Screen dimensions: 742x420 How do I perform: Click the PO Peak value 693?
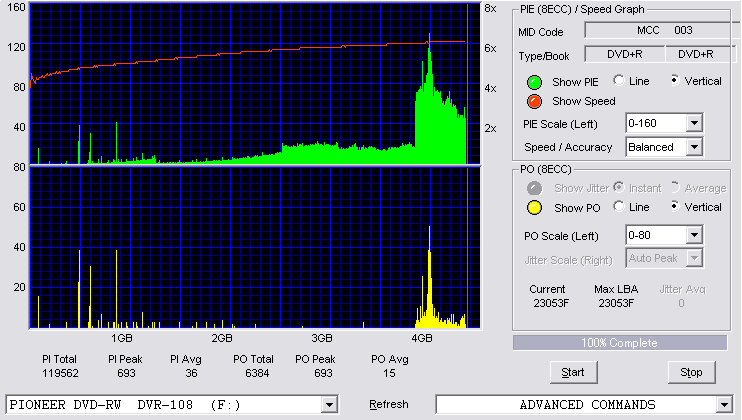tap(323, 374)
